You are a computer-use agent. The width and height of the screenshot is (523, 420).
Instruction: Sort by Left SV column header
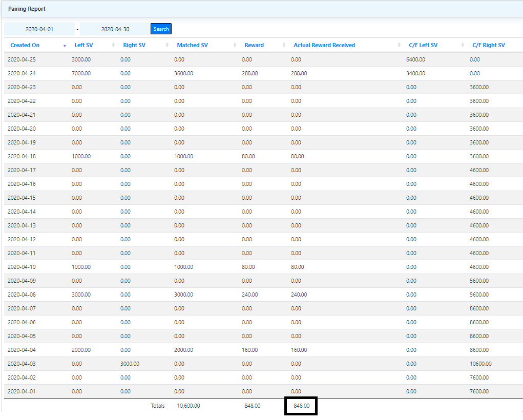pos(83,45)
